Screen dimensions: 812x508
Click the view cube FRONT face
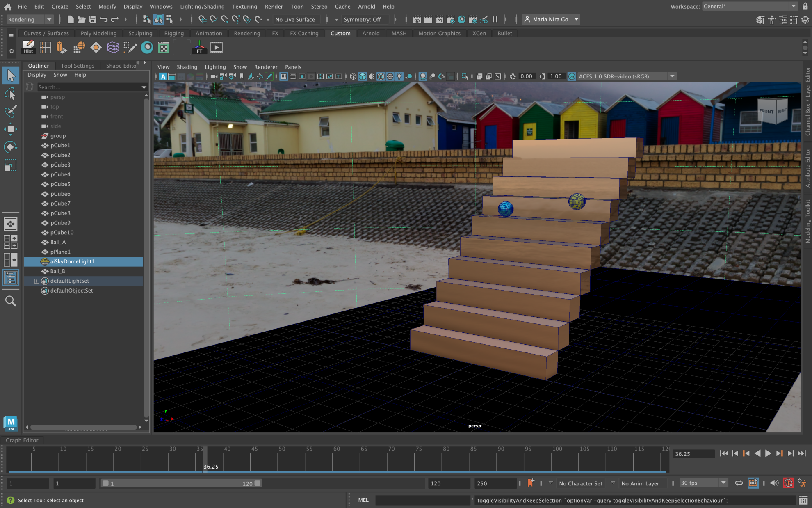766,111
